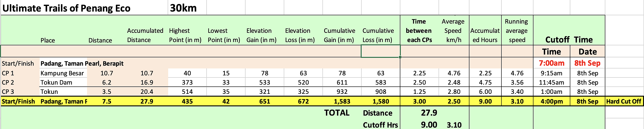Select the 'Elevation Loss (in m)' header
Viewport: 644px width, 129px height.
pos(300,35)
